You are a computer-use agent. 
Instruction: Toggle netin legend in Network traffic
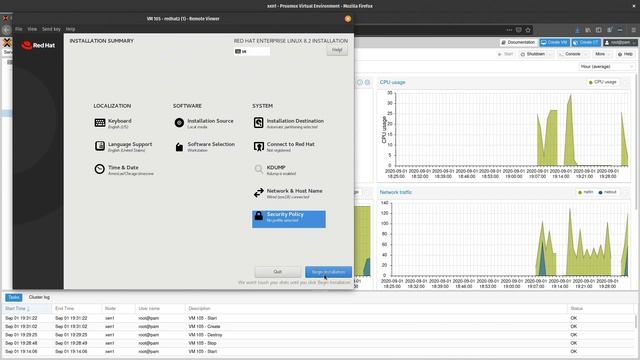pos(585,192)
